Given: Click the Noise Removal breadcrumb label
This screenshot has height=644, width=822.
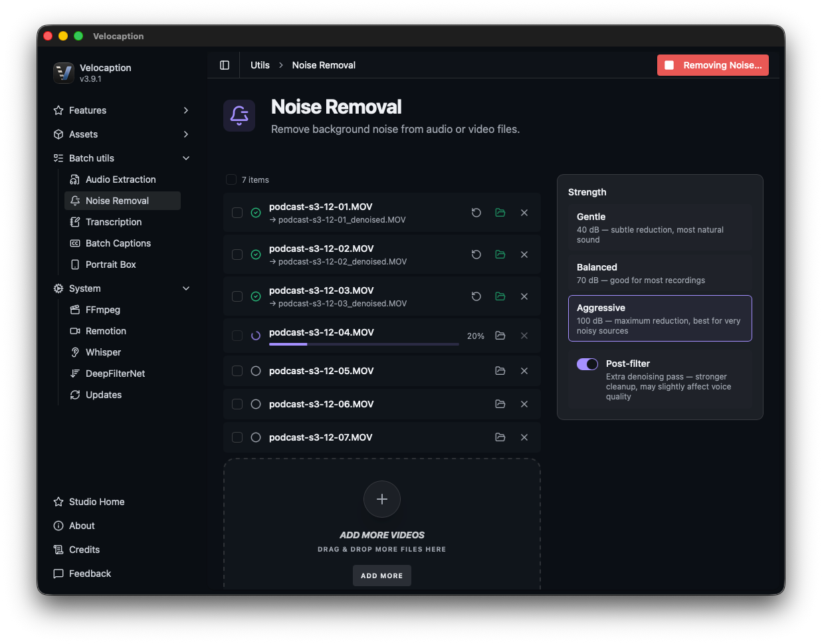Looking at the screenshot, I should coord(324,65).
